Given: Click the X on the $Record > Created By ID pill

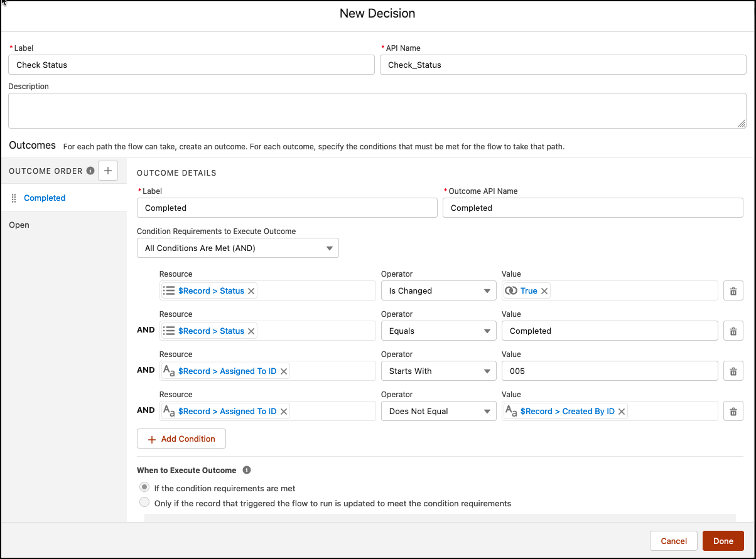Looking at the screenshot, I should click(x=621, y=411).
